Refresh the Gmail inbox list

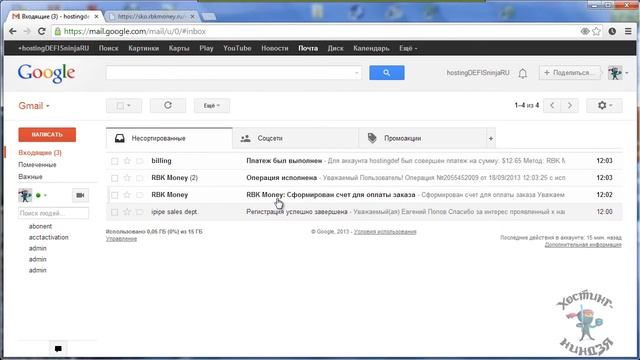tap(168, 105)
